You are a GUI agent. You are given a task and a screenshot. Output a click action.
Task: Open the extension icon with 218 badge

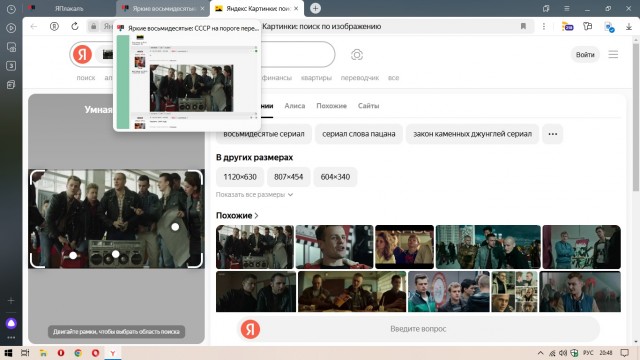tap(567, 27)
